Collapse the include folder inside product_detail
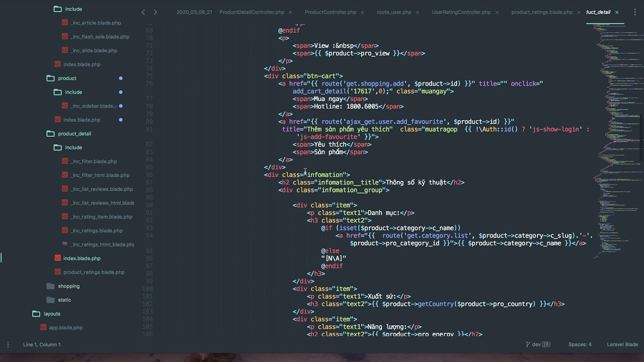This screenshot has height=362, width=644. tap(57, 147)
